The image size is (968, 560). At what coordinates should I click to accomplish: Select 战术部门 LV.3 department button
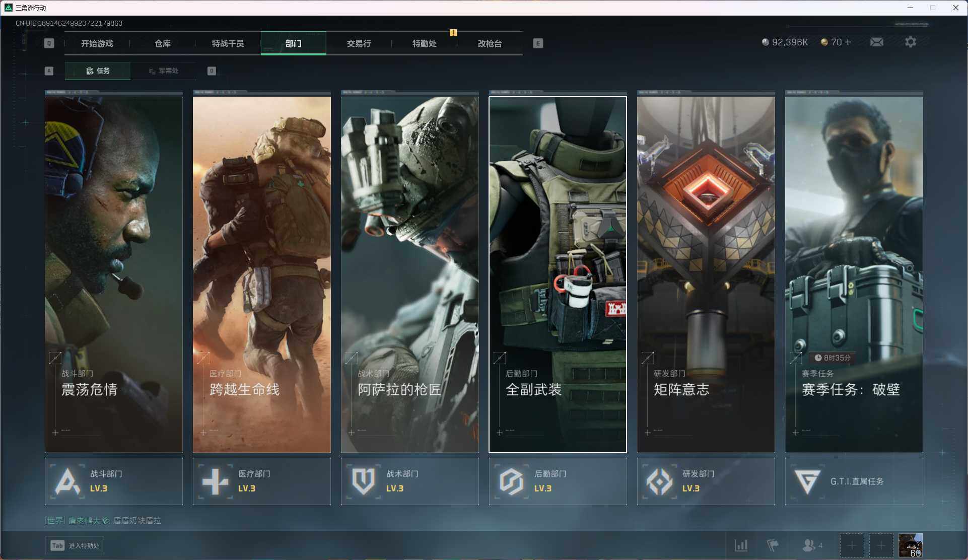[x=410, y=481]
